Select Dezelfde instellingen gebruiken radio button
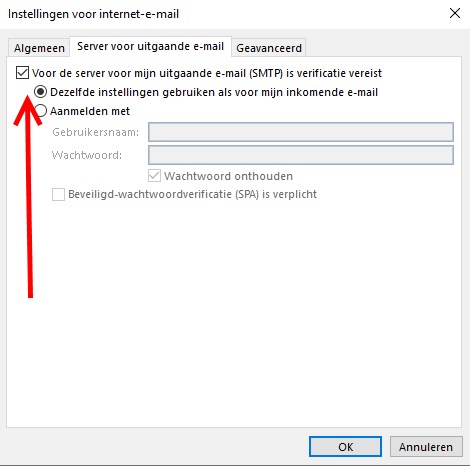The height and width of the screenshot is (466, 470). (x=40, y=92)
